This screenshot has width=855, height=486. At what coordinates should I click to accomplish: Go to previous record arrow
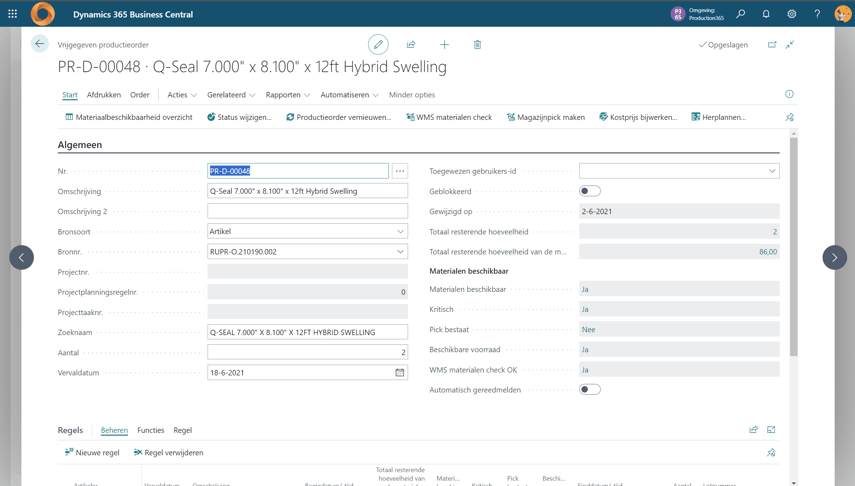21,257
